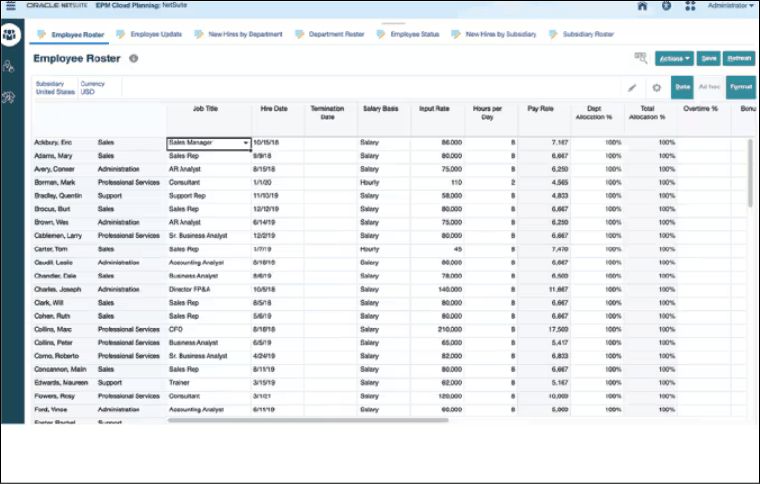This screenshot has width=760, height=484.
Task: Select the Format view button
Action: pyautogui.click(x=741, y=87)
